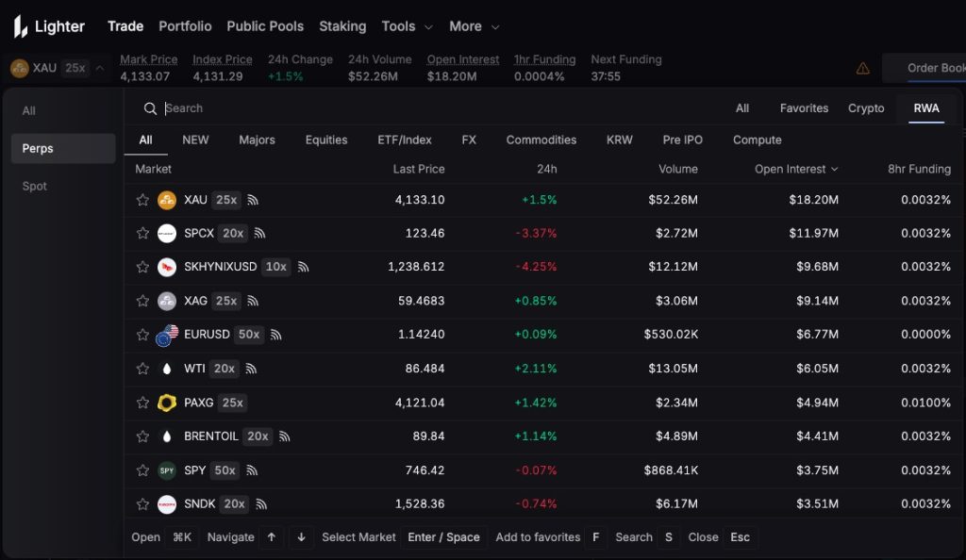966x560 pixels.
Task: Expand the Tools dropdown menu
Action: point(407,26)
